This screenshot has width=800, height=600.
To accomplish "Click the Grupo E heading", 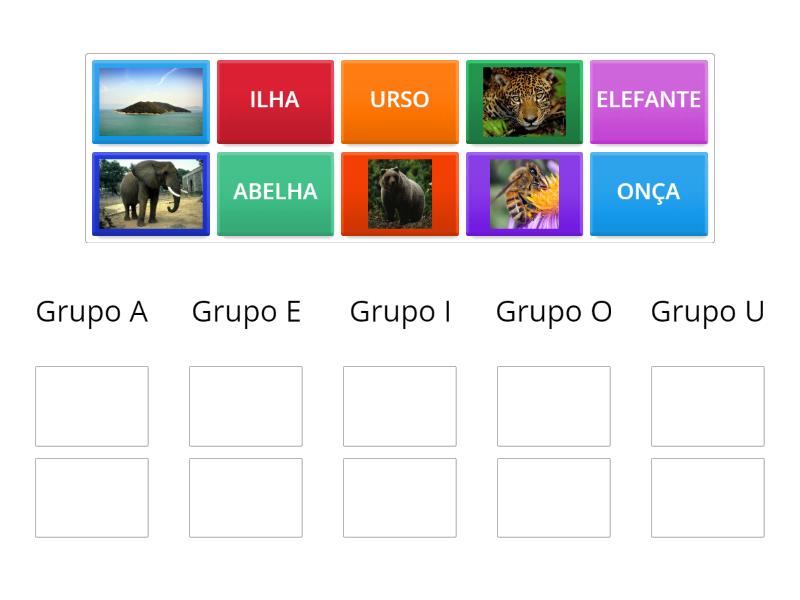I will coord(248,312).
